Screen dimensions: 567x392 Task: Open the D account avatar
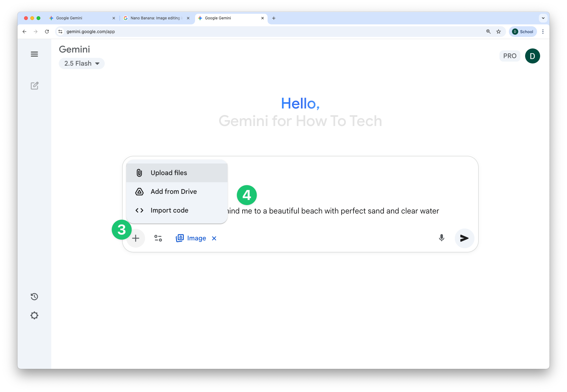[x=532, y=56]
